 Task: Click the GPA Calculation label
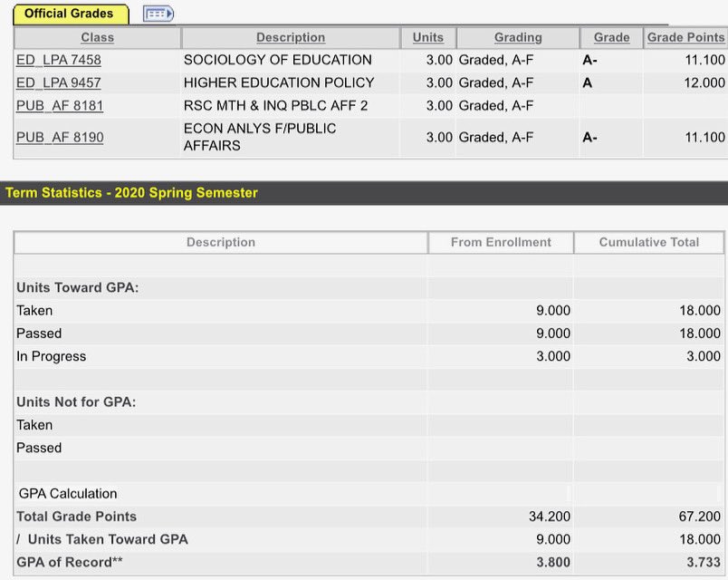68,494
